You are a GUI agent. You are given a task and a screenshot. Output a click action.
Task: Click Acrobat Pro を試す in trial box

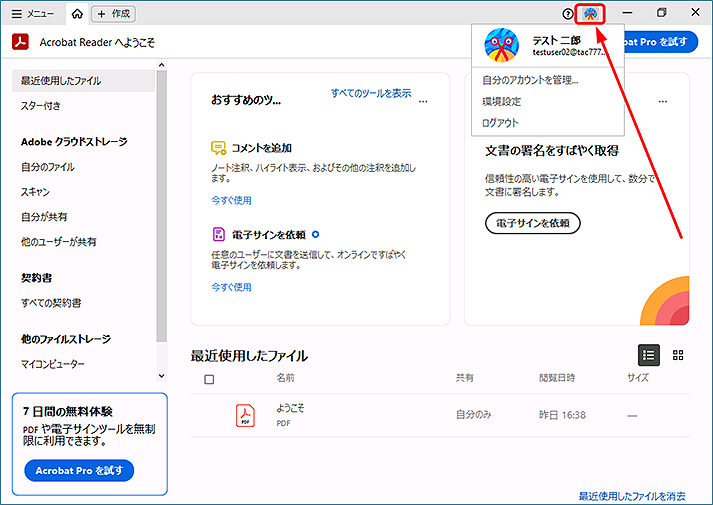(79, 470)
